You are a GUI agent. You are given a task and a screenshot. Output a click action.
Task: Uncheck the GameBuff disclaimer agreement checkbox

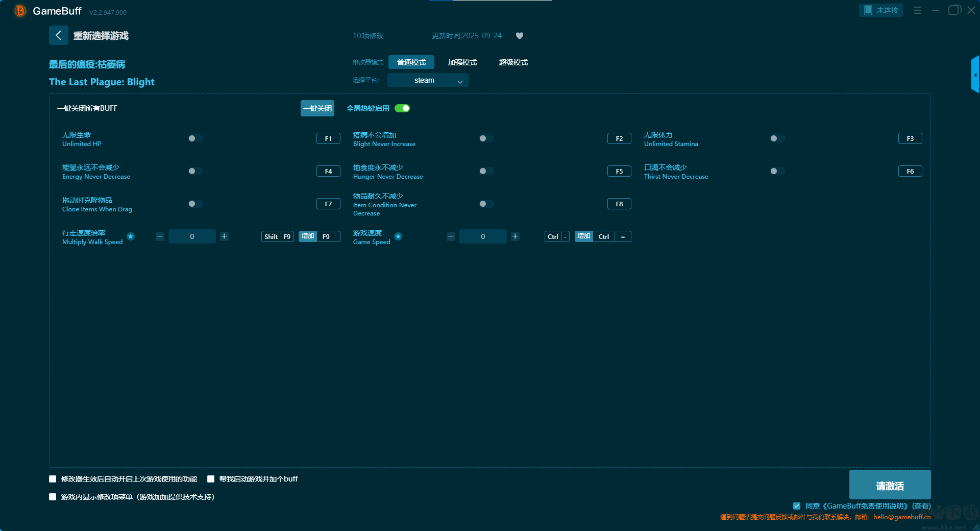pos(797,506)
